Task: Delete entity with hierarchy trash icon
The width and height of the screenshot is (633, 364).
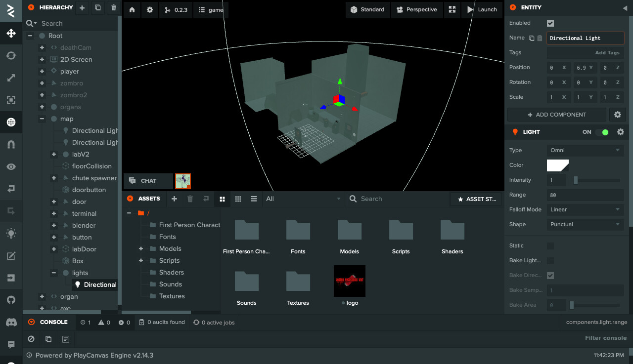Action: (x=114, y=7)
